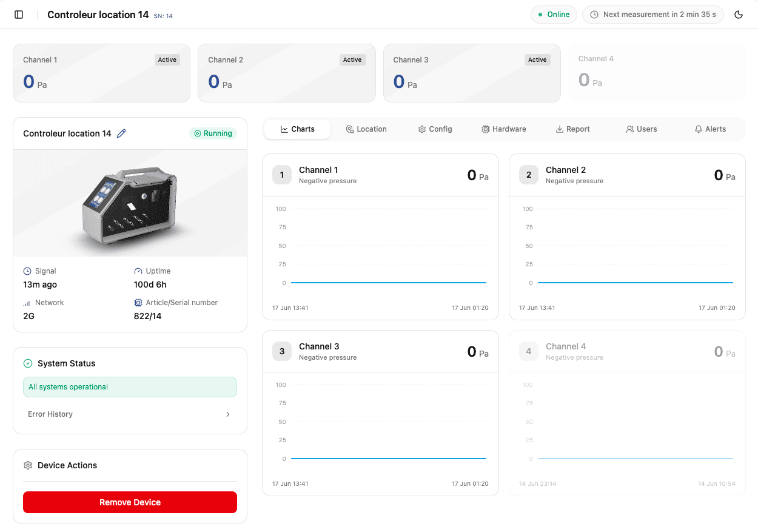Click the Device Actions gear icon

(x=28, y=465)
